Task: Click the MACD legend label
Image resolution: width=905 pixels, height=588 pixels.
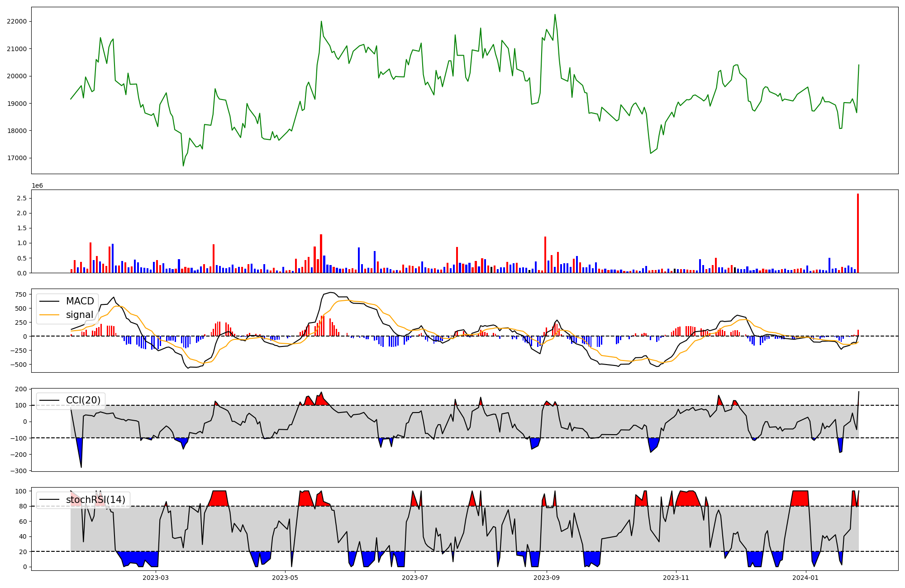Action: (x=80, y=301)
